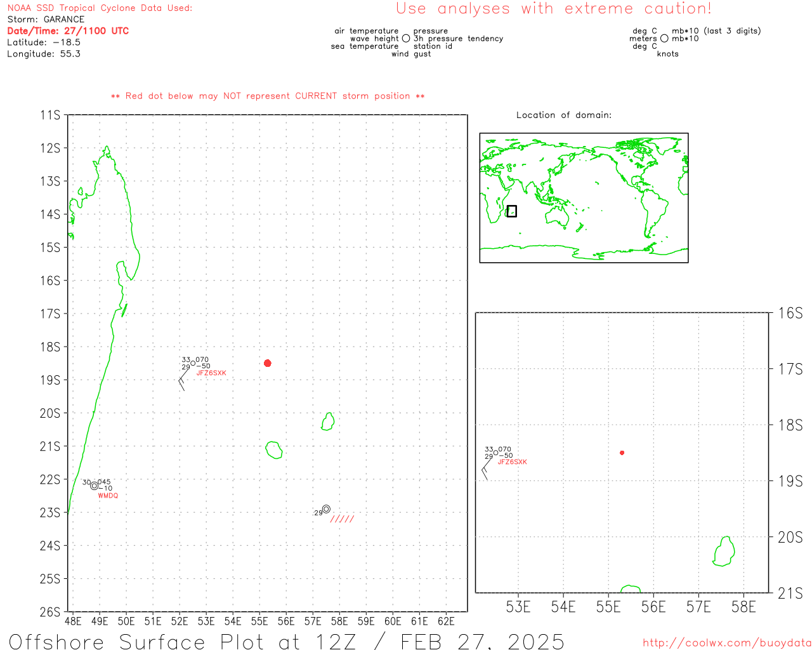Click the '045' pressure value at WMDQ
Viewport: 812px width, 650px height.
point(105,482)
